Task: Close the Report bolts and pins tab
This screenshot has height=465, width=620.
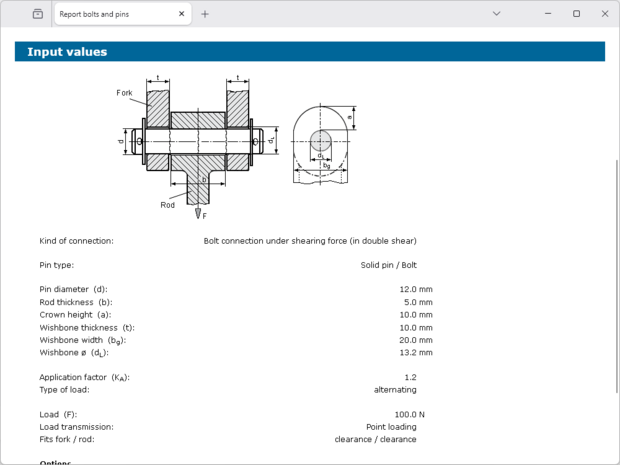Action: coord(182,15)
